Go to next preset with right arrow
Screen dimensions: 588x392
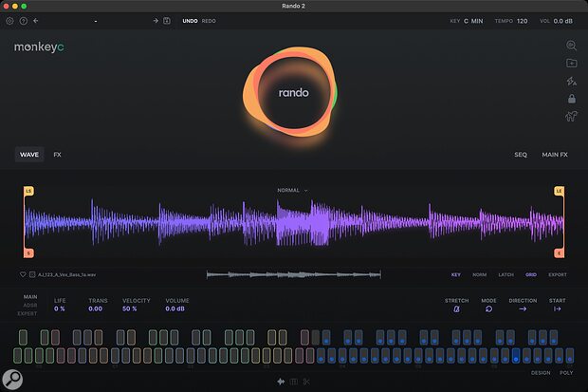click(156, 21)
